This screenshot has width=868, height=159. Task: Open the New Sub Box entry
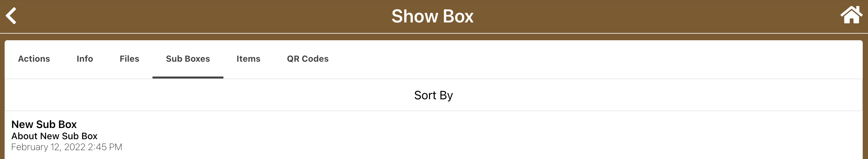point(44,124)
